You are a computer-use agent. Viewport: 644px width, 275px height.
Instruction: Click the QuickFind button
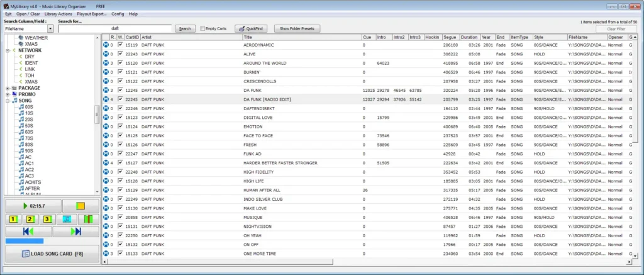tap(251, 29)
